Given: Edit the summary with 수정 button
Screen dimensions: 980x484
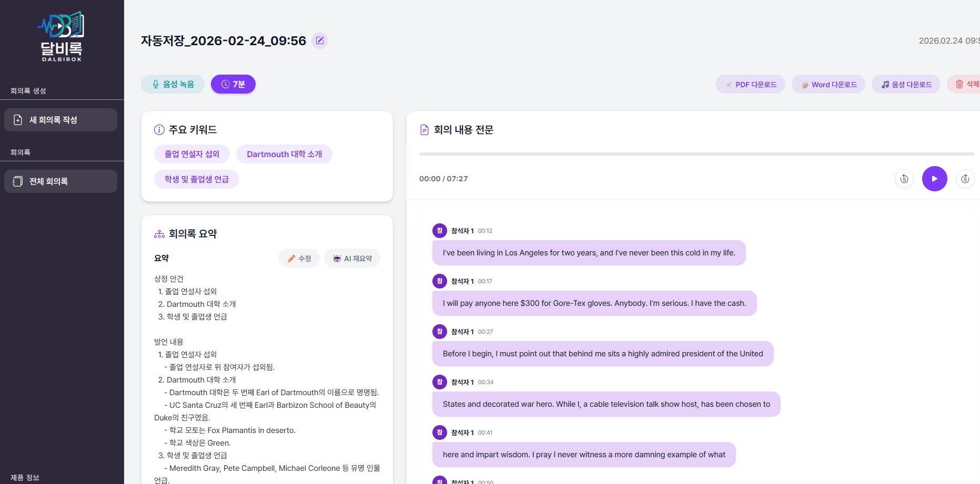Looking at the screenshot, I should coord(299,259).
